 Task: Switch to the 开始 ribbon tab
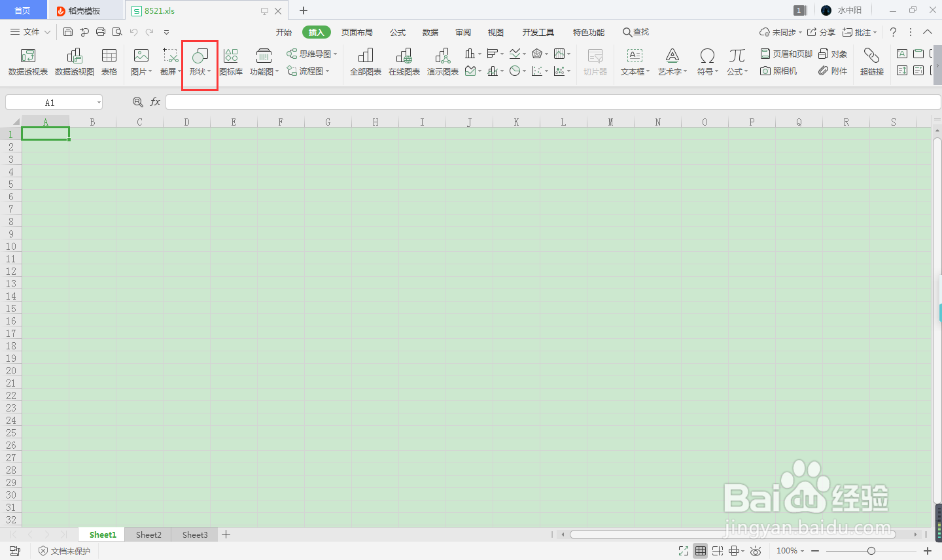tap(284, 32)
